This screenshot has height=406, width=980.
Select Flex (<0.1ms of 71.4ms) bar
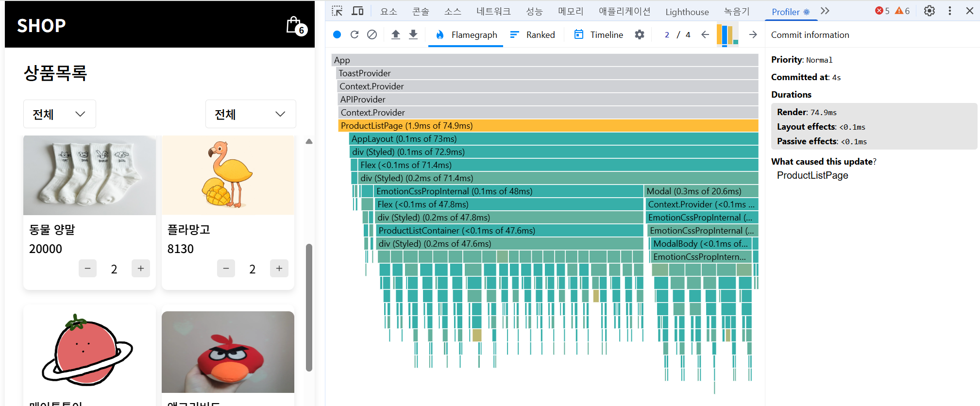click(x=558, y=165)
